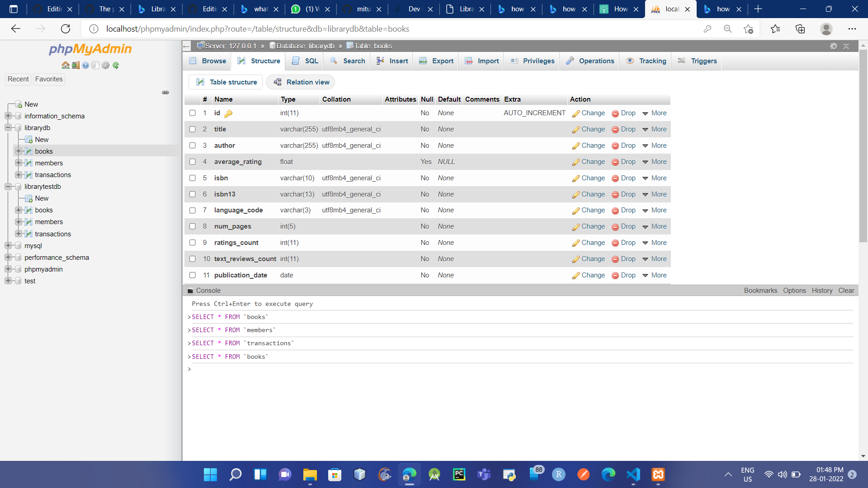Viewport: 868px width, 488px height.
Task: Open phpMyAdmin home via house icon
Action: [x=66, y=65]
